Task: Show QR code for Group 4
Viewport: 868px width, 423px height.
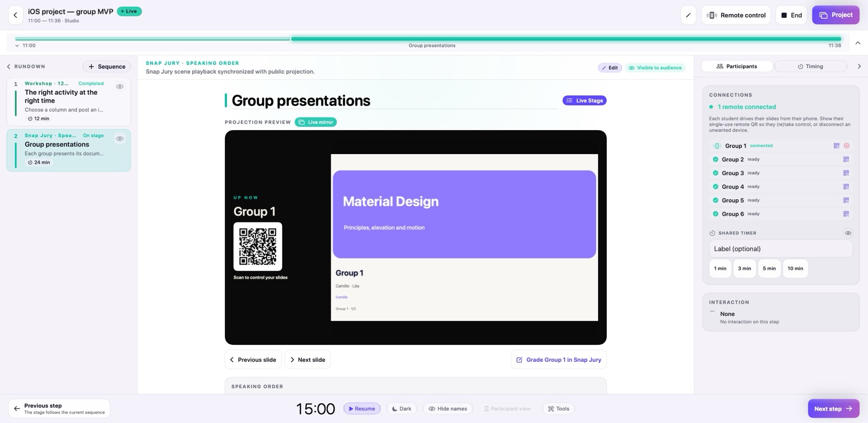Action: point(846,187)
